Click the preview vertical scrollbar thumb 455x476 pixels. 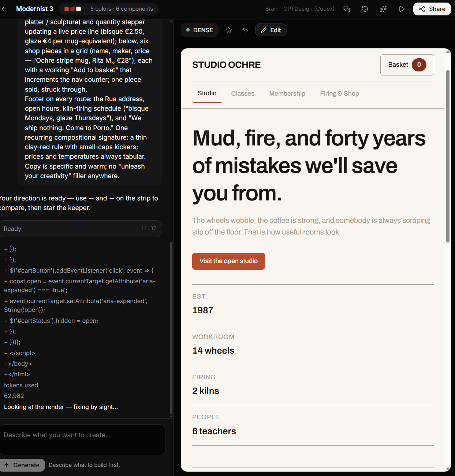(448, 156)
